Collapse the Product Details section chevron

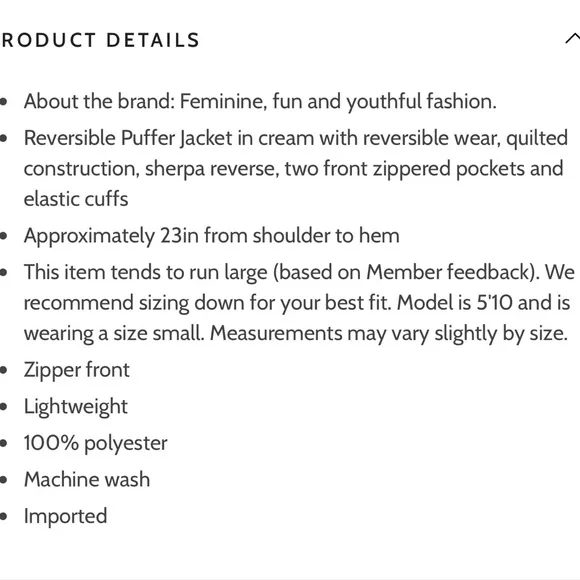tap(573, 38)
